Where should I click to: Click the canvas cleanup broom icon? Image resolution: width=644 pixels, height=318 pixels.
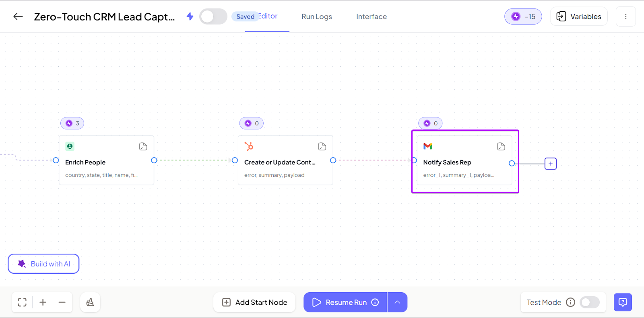tap(90, 302)
